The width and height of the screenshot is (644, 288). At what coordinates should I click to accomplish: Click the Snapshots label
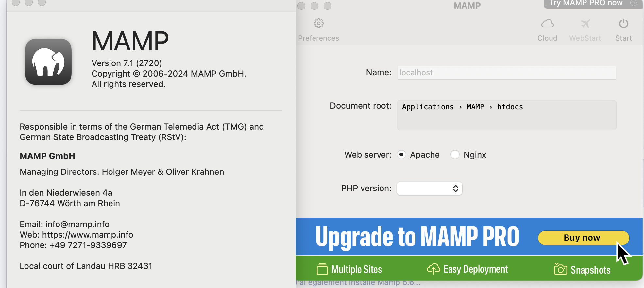[590, 270]
